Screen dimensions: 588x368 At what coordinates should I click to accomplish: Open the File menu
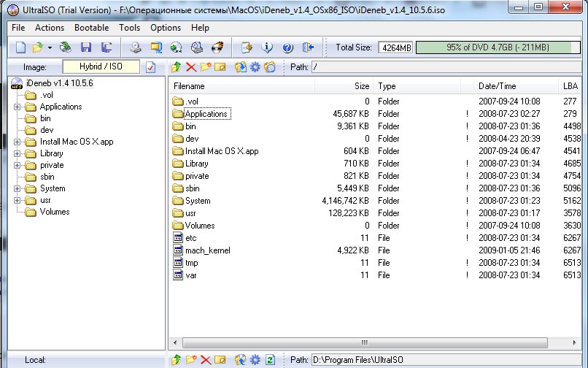point(18,28)
